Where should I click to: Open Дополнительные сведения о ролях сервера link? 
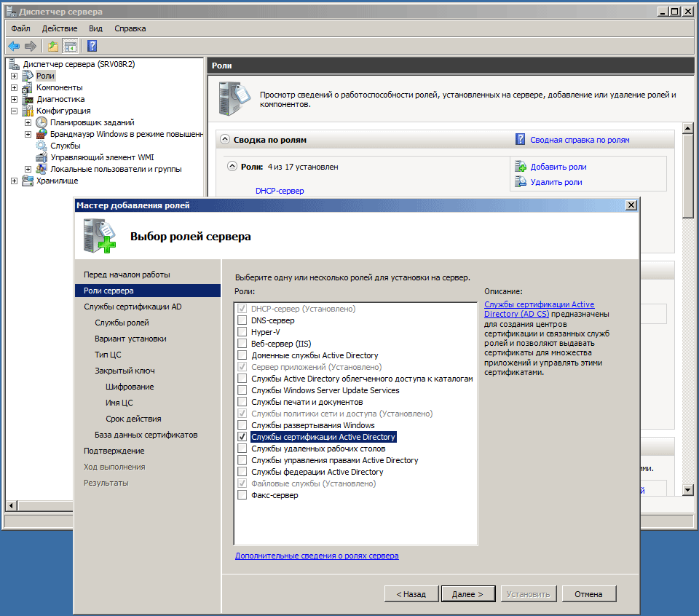click(317, 556)
